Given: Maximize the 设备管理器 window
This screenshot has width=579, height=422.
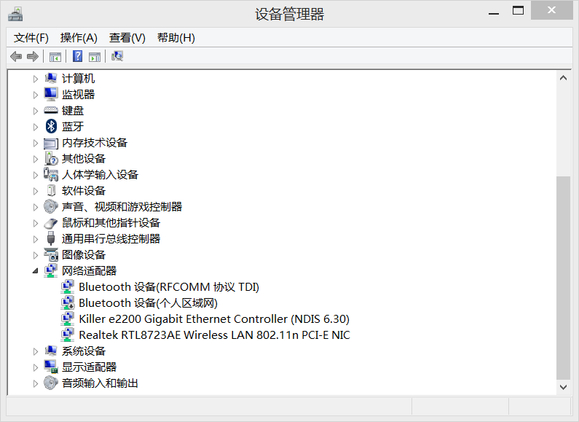Looking at the screenshot, I should [x=518, y=11].
